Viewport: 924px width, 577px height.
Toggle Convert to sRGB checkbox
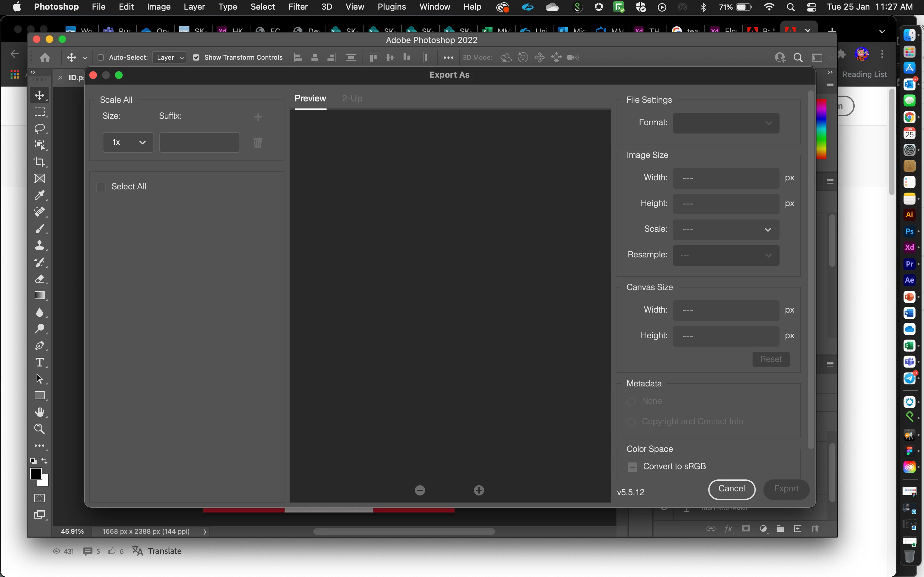[632, 467]
